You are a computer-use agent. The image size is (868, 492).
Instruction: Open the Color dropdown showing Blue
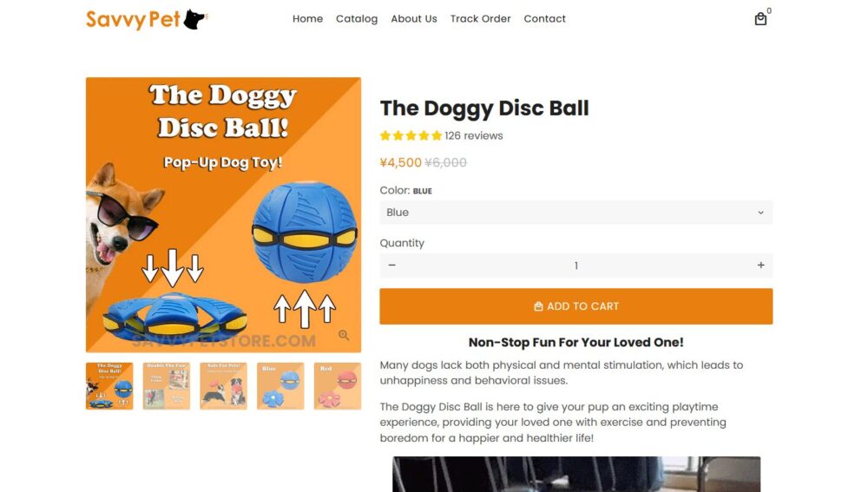pyautogui.click(x=575, y=213)
